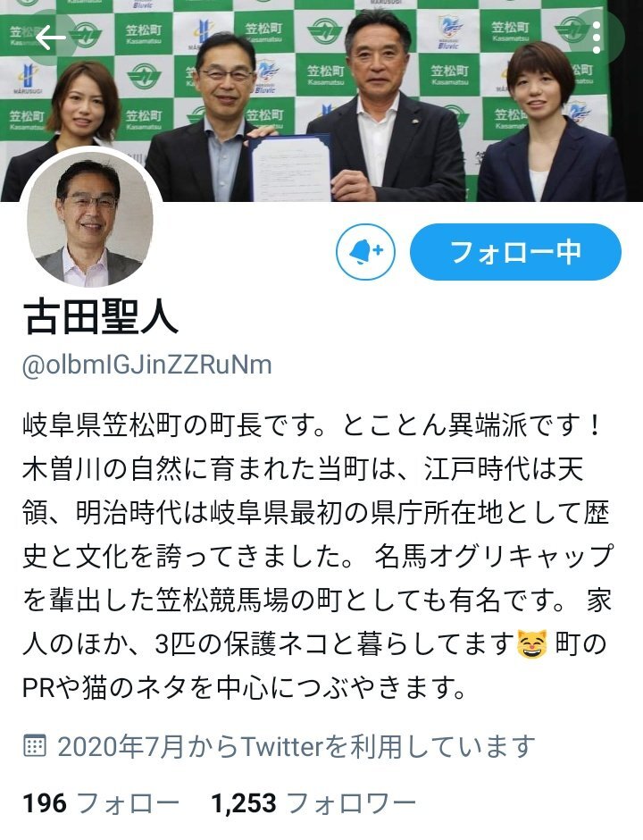The width and height of the screenshot is (643, 840).
Task: Select the username @olbmIGJinZZRuNm
Action: [147, 365]
